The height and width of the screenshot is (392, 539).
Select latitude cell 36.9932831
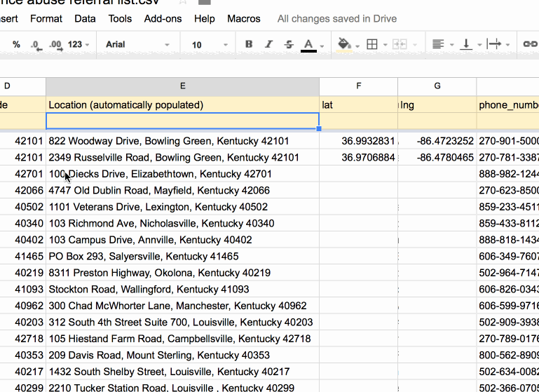(359, 141)
